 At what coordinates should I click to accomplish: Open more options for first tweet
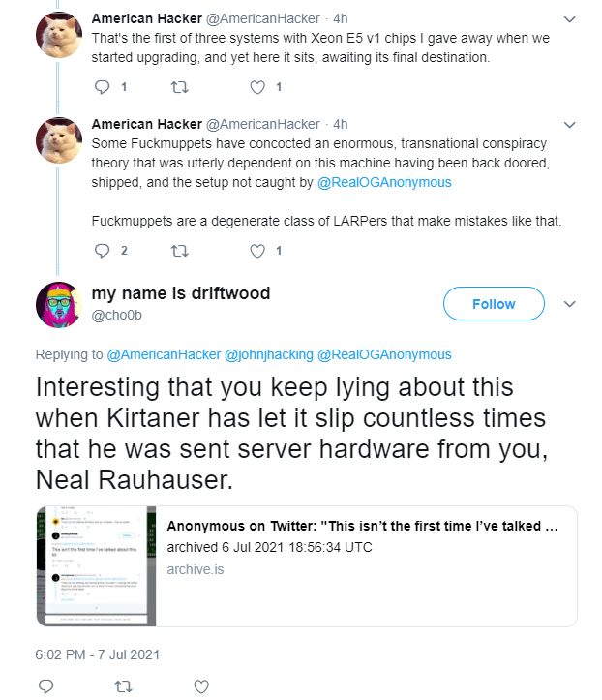pyautogui.click(x=569, y=19)
